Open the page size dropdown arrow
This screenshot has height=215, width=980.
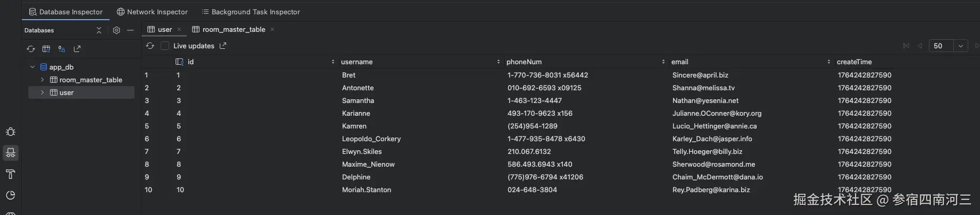[x=960, y=46]
